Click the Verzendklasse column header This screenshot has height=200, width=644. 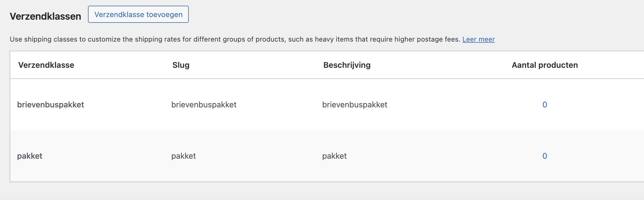(46, 65)
